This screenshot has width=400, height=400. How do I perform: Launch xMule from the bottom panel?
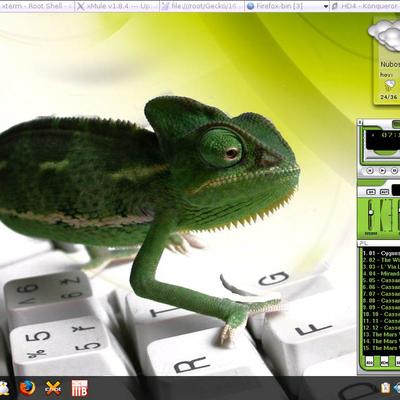point(53,388)
